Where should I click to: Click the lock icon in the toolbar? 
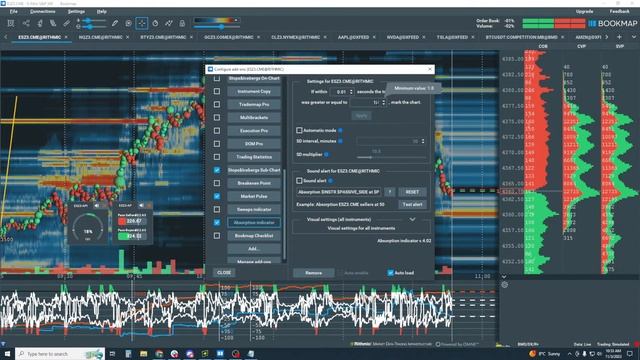[x=182, y=23]
